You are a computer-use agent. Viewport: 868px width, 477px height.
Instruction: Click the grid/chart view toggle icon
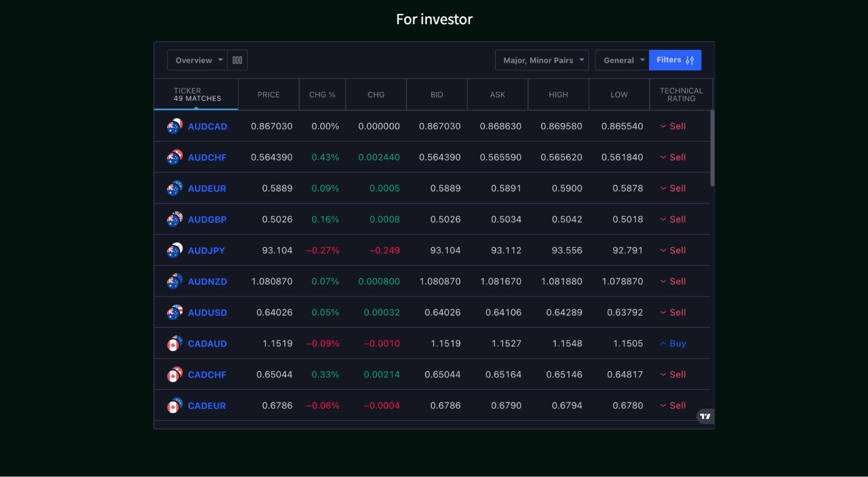[238, 59]
